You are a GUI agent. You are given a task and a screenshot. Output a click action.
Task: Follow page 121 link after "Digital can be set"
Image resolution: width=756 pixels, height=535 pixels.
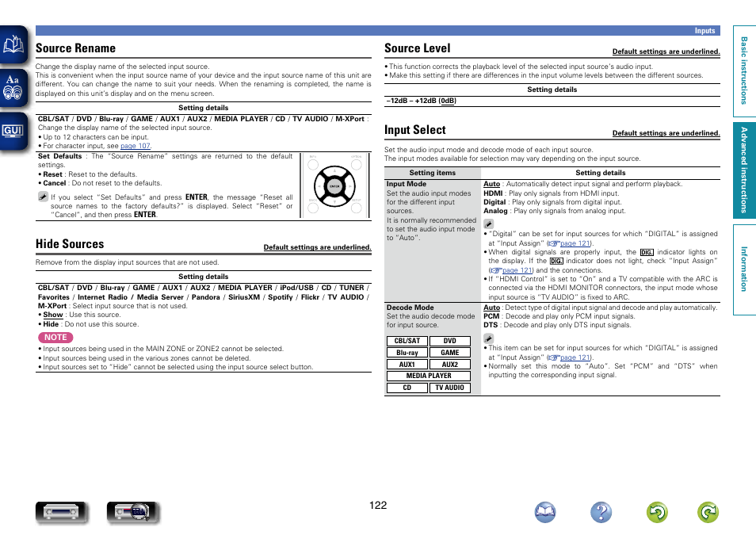575,243
